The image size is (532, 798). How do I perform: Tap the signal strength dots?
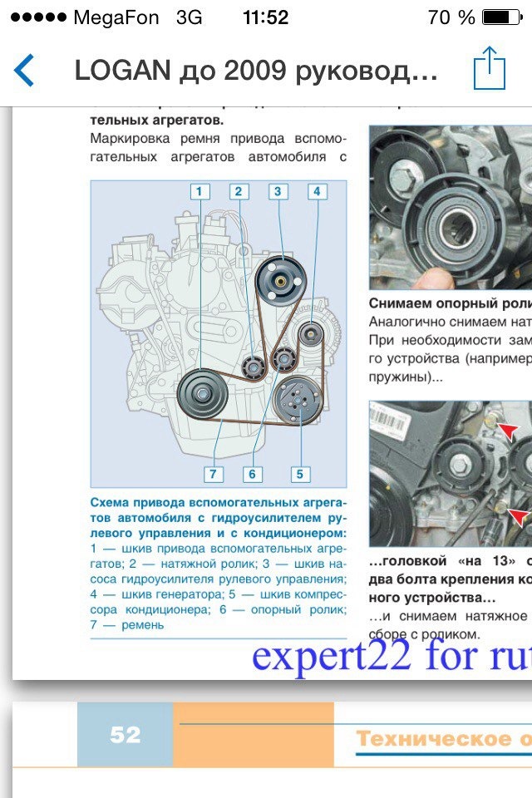[x=38, y=17]
